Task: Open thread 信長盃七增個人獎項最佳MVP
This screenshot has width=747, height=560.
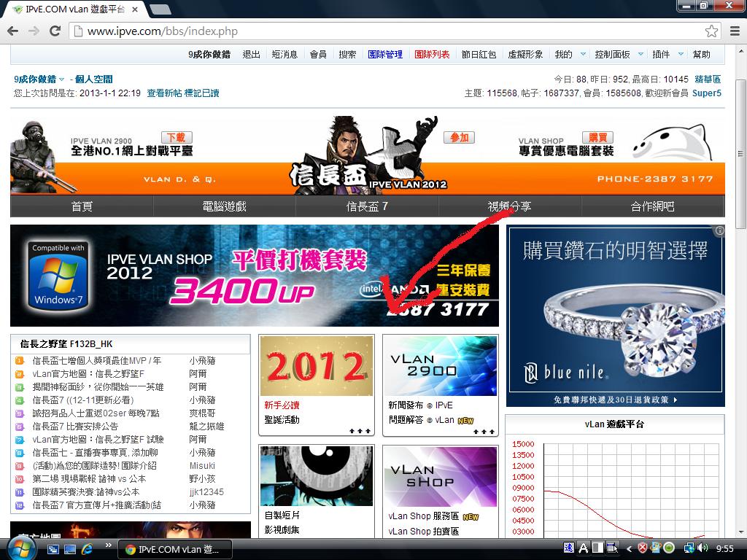Action: (97, 361)
